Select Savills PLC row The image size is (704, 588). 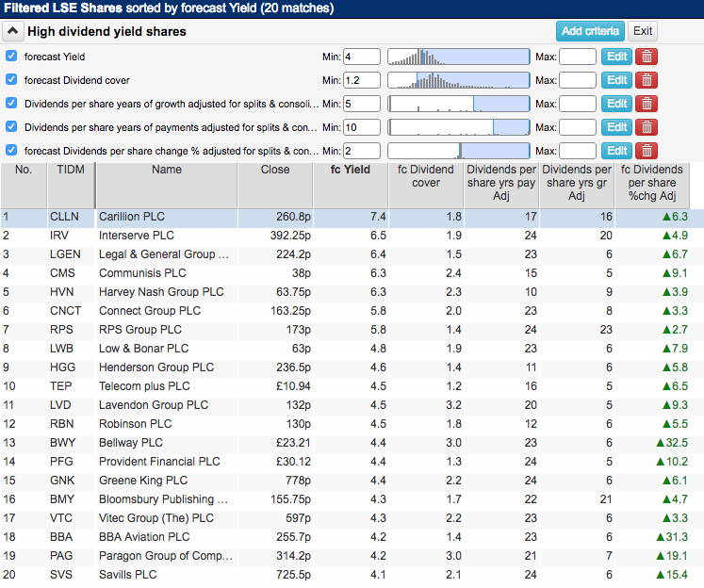(352, 575)
